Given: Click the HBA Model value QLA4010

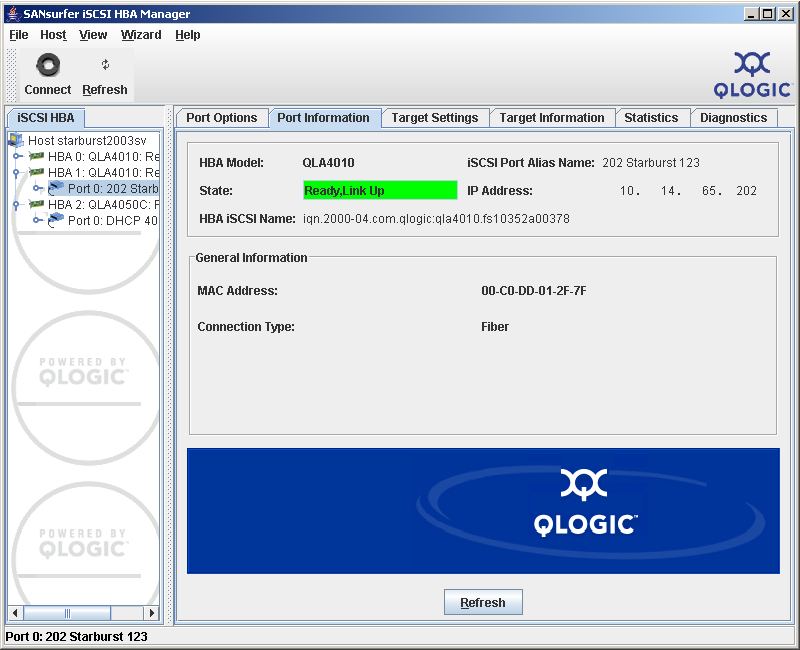Looking at the screenshot, I should point(328,163).
